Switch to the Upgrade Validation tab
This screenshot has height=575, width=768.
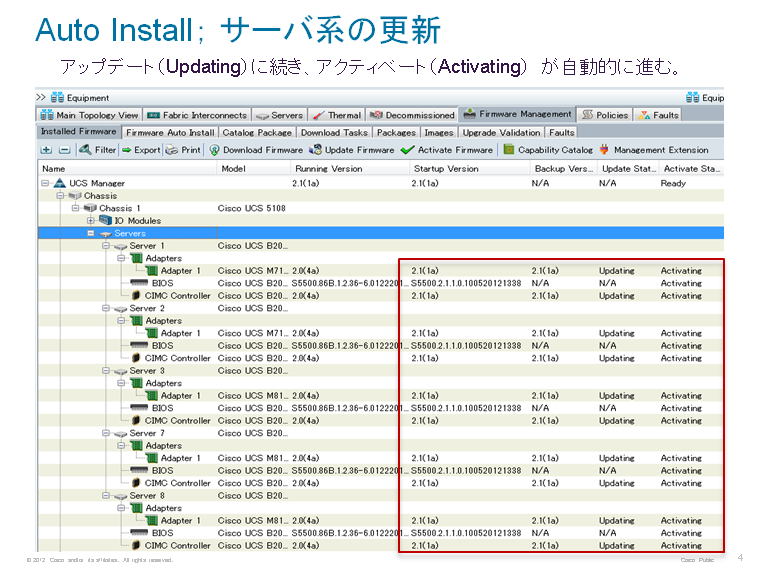[x=501, y=132]
